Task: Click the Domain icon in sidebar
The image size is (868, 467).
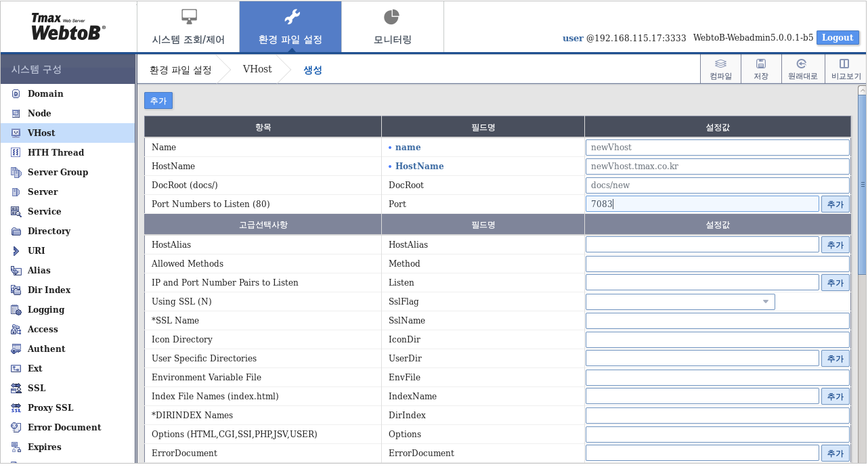Action: 16,94
